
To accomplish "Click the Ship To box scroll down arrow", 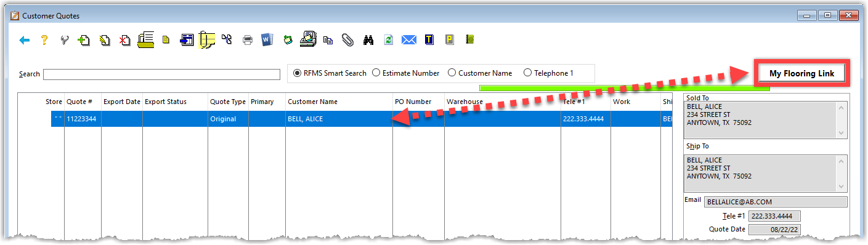I will click(842, 186).
